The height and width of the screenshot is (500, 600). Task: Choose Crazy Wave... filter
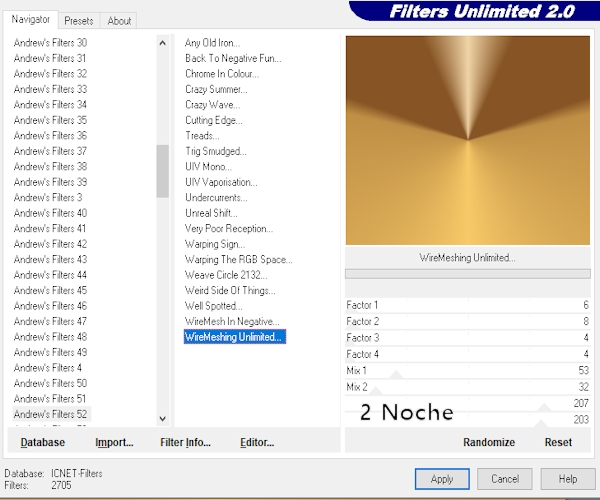point(213,104)
